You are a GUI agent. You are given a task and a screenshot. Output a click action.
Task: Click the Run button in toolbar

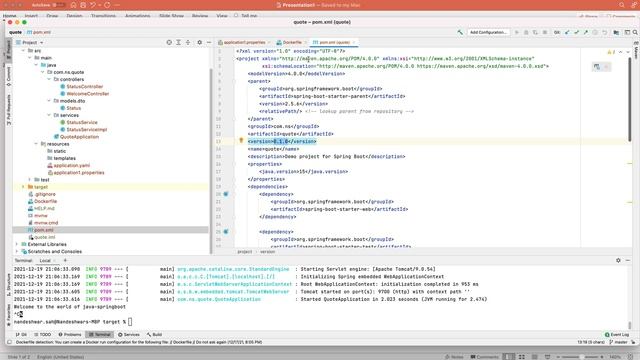point(517,32)
